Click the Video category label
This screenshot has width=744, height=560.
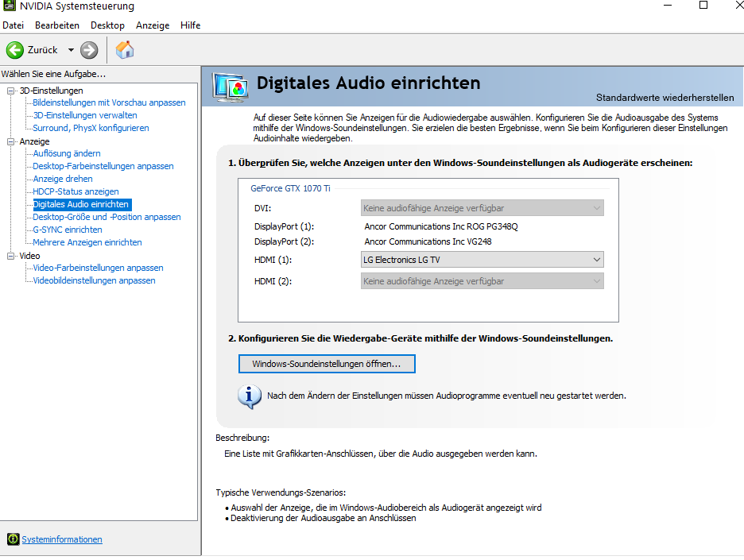click(x=29, y=256)
